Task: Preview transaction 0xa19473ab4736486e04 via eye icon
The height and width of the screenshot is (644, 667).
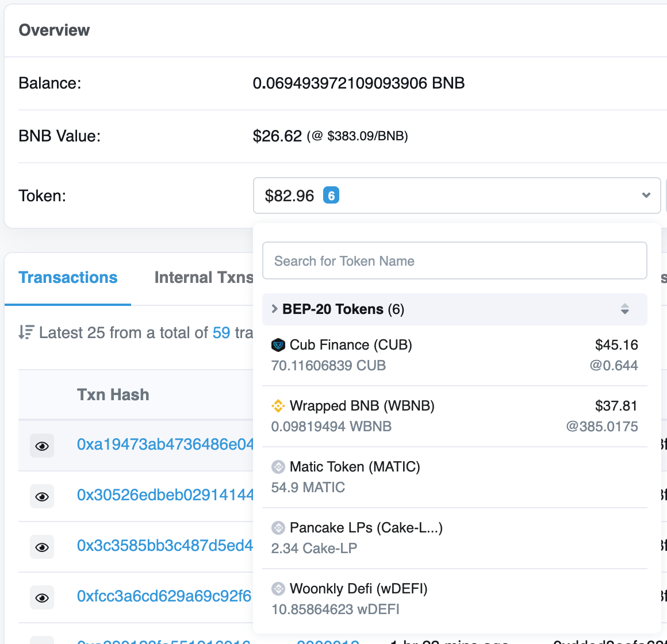Action: tap(41, 446)
